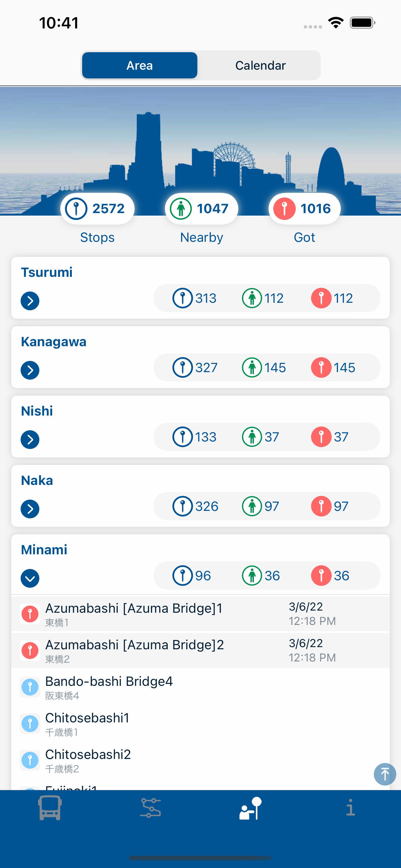This screenshot has height=868, width=401.
Task: Open the route lines tab icon
Action: 150,808
